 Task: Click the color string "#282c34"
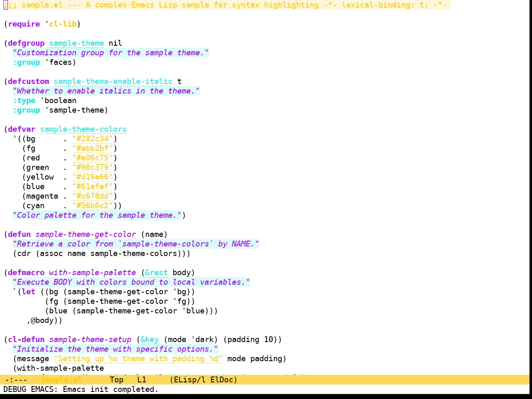point(93,139)
